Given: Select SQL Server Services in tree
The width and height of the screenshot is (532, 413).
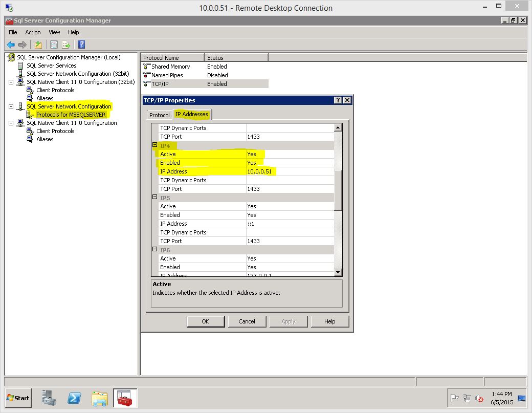Looking at the screenshot, I should [52, 66].
